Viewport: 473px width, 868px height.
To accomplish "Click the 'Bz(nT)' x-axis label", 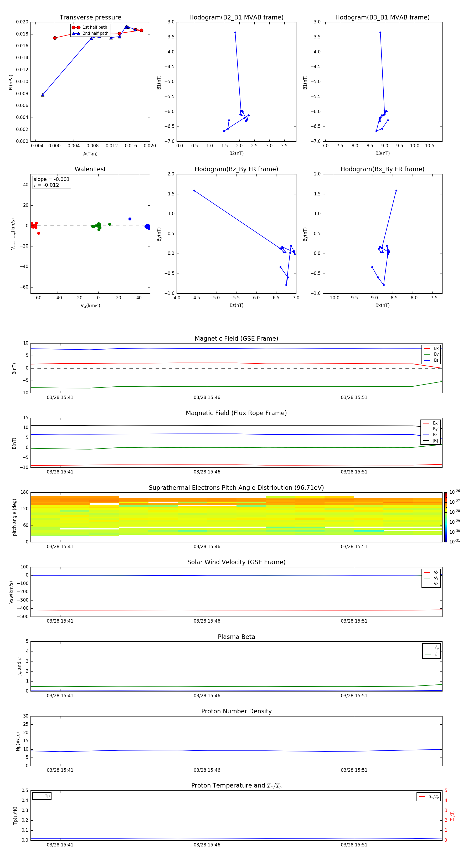I will (236, 305).
